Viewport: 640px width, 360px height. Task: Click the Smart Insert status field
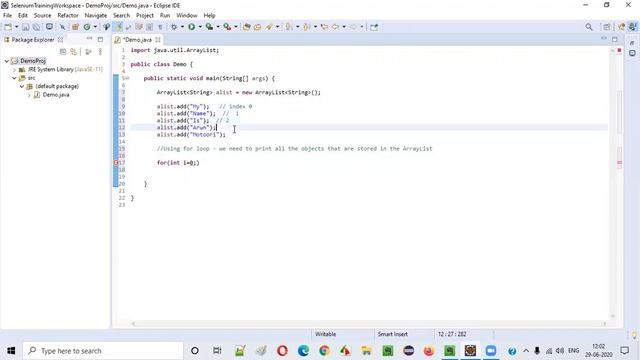393,334
